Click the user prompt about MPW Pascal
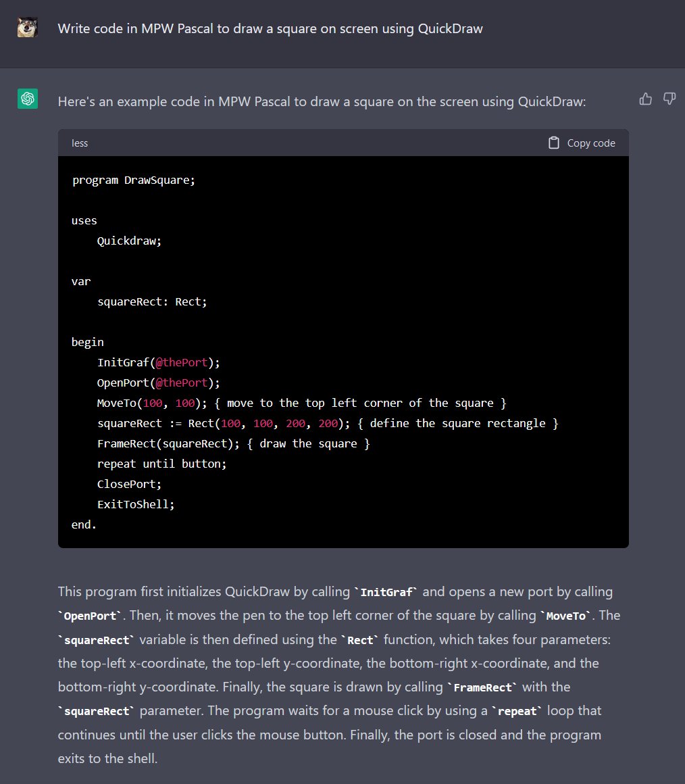 click(270, 28)
